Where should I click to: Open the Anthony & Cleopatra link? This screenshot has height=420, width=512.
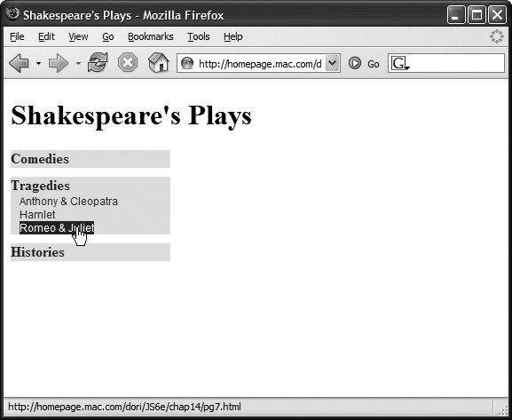point(68,202)
